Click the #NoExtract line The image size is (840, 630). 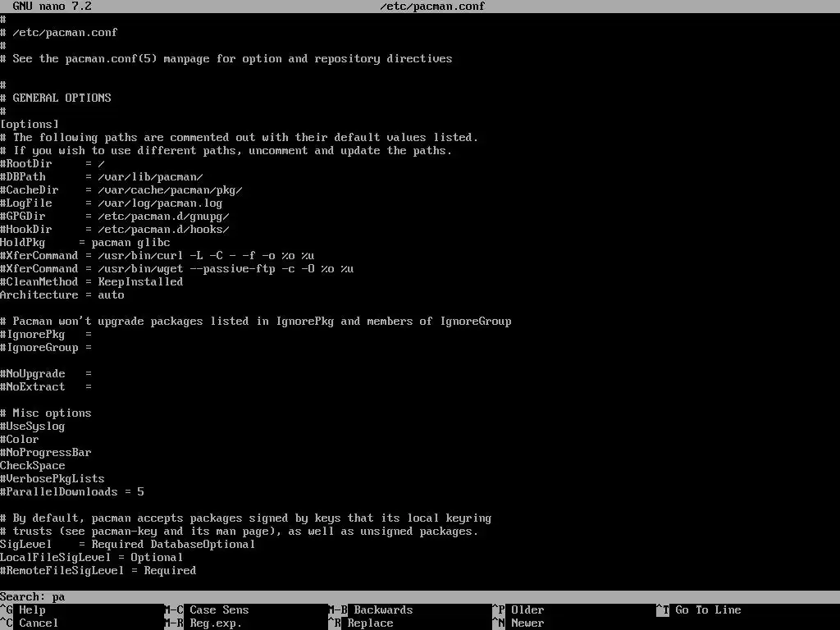coord(46,387)
